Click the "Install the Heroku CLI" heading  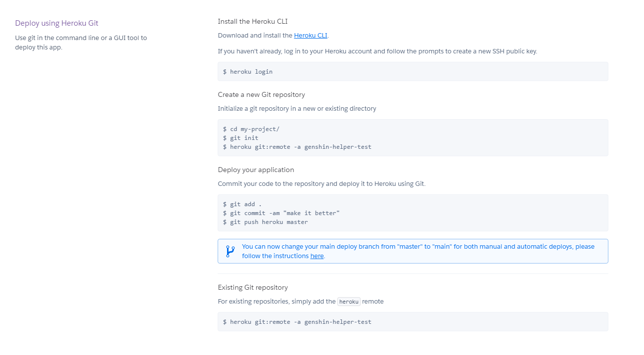click(252, 21)
